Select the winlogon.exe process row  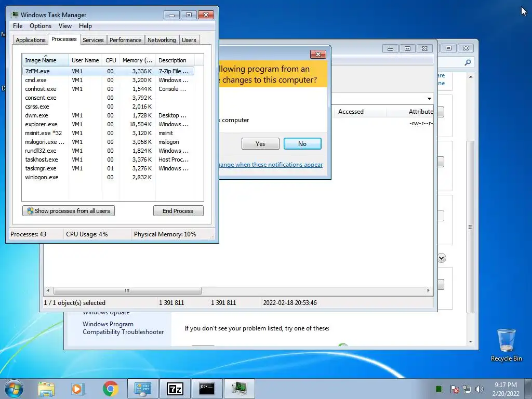[x=108, y=177]
